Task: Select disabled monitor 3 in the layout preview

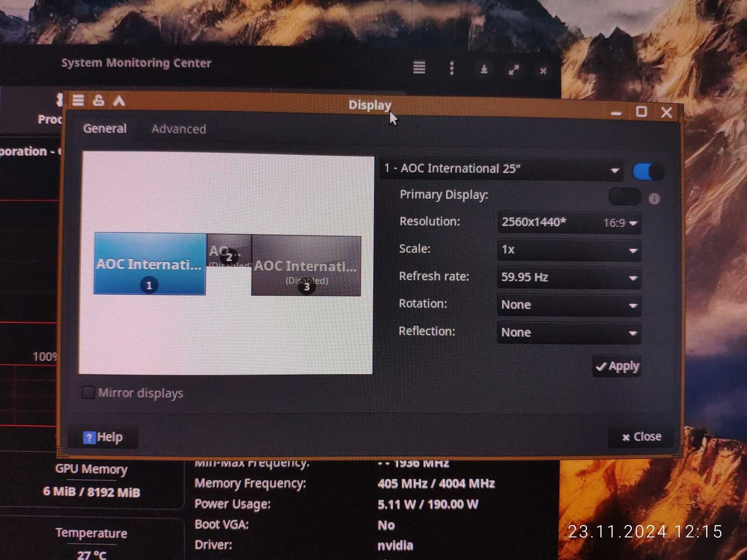Action: (306, 266)
